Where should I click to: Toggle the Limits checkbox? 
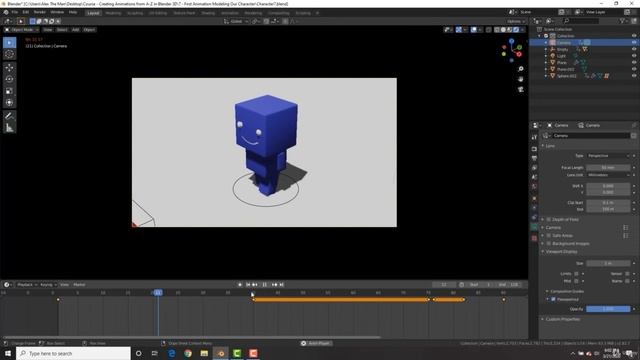point(576,274)
